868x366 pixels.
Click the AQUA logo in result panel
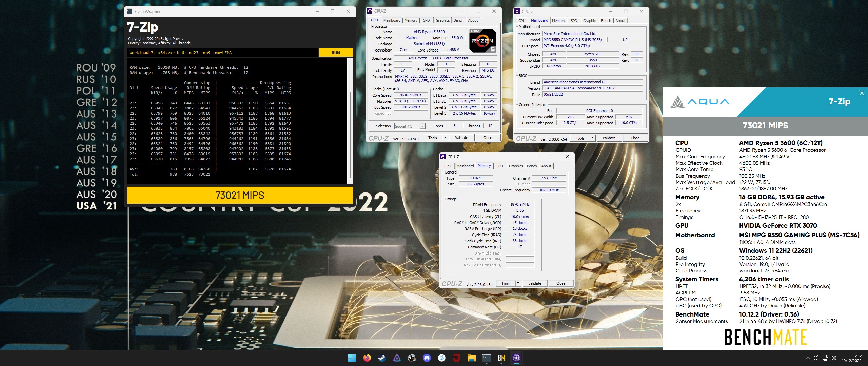[700, 102]
